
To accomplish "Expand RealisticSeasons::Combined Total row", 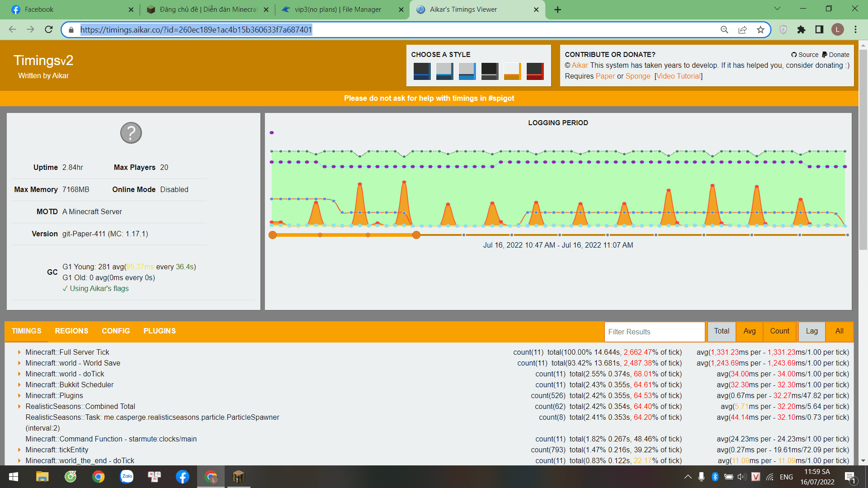I will point(19,407).
